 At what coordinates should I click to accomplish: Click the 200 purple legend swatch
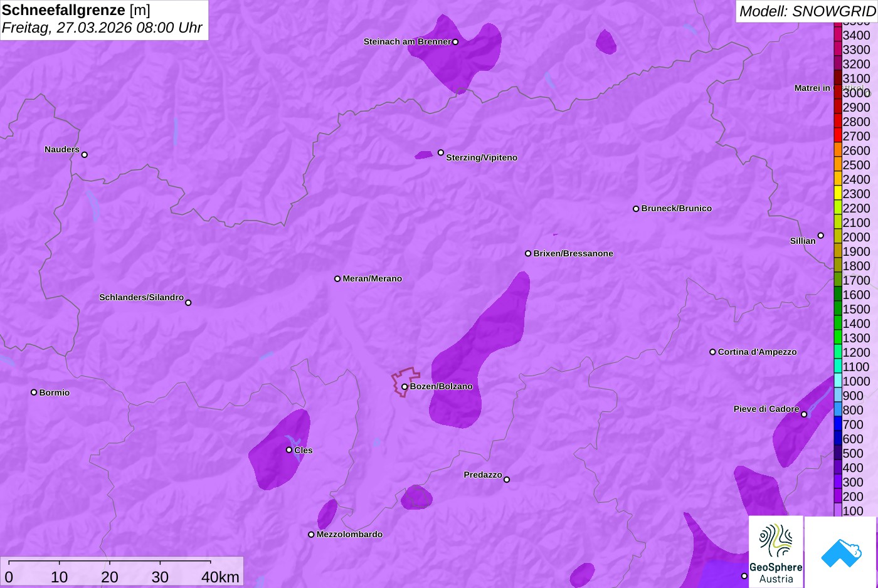[838, 496]
